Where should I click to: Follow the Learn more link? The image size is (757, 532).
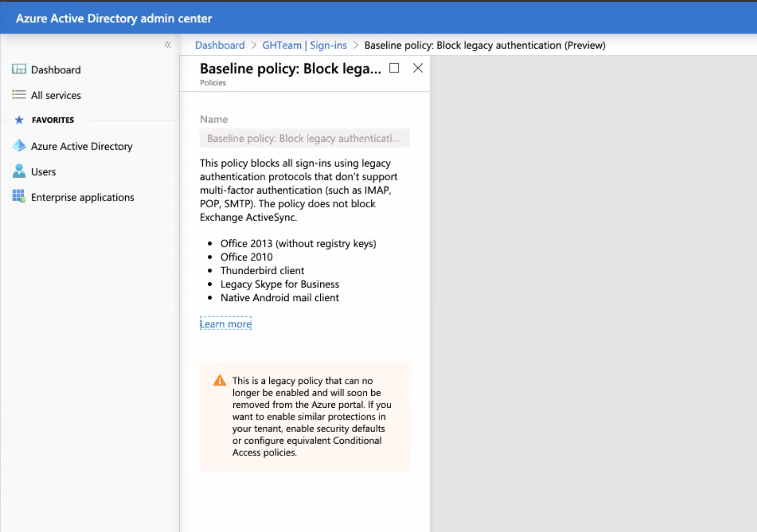(x=226, y=324)
